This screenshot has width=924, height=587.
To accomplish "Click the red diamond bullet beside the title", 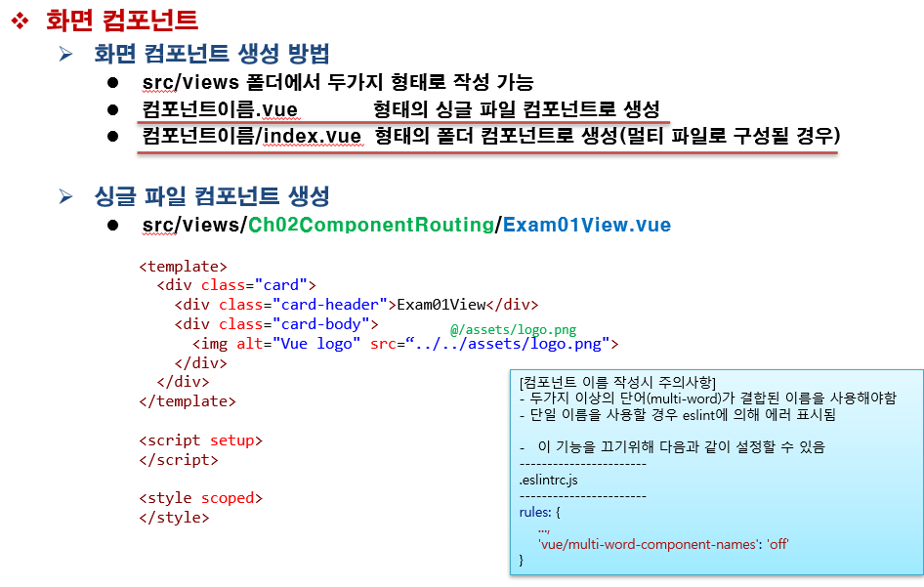I will pos(21,21).
